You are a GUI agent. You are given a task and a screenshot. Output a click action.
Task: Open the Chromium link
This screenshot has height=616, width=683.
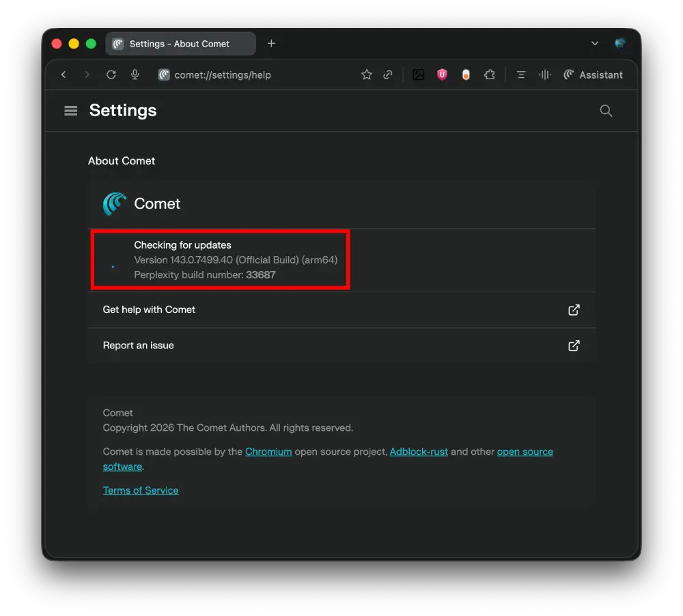coord(268,452)
